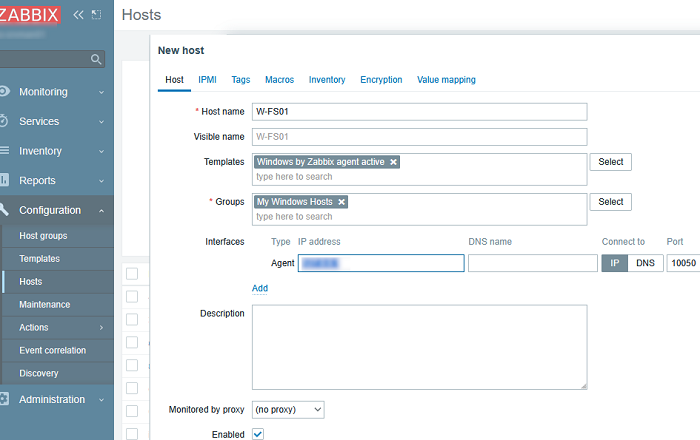Click the Zabbix logo
This screenshot has height=440, width=700.
pos(29,15)
